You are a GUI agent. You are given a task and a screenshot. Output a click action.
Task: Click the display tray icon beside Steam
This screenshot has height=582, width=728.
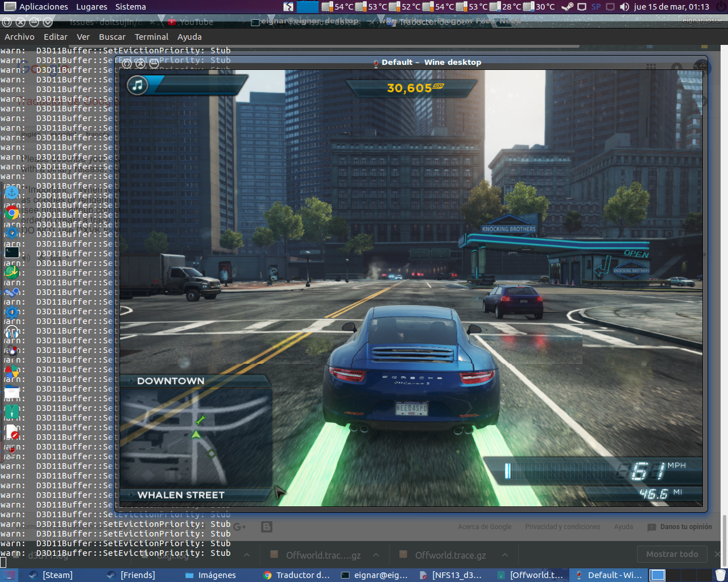click(582, 7)
